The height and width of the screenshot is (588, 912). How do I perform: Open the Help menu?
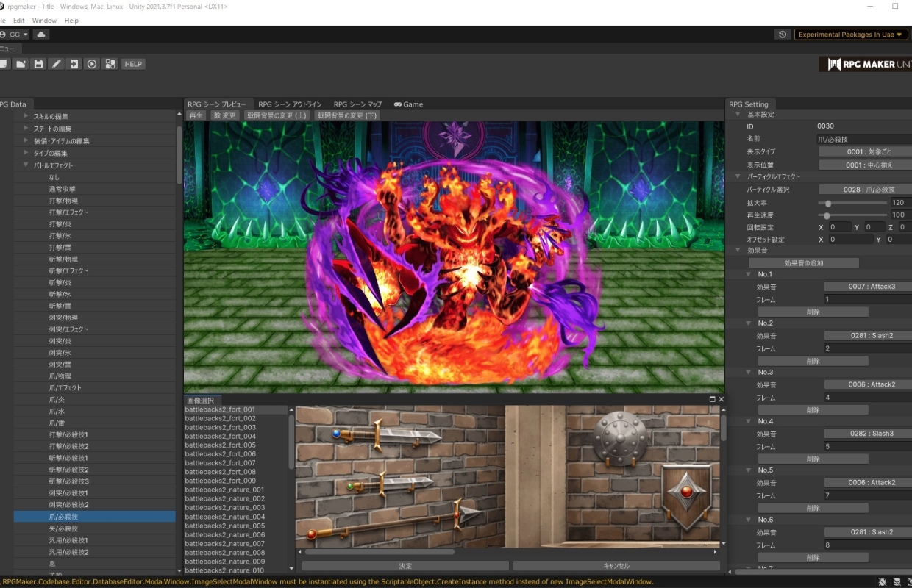point(71,21)
